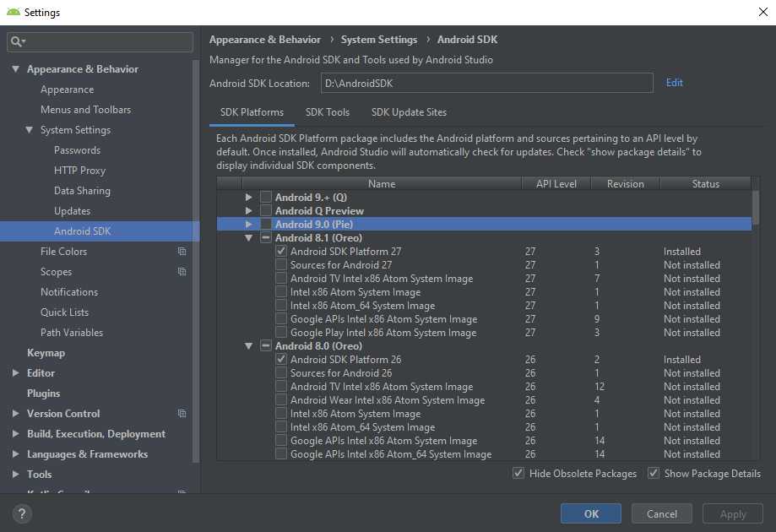The width and height of the screenshot is (776, 532).
Task: Check Android Wear Intel x86 Atom System Image
Action: coord(281,400)
